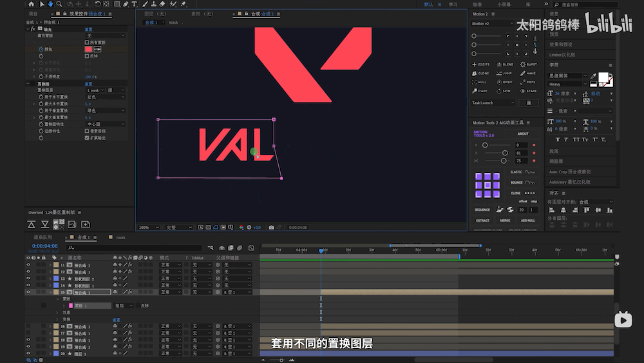The height and width of the screenshot is (363, 644).
Task: Select the Rotation tool
Action: pos(98,4)
